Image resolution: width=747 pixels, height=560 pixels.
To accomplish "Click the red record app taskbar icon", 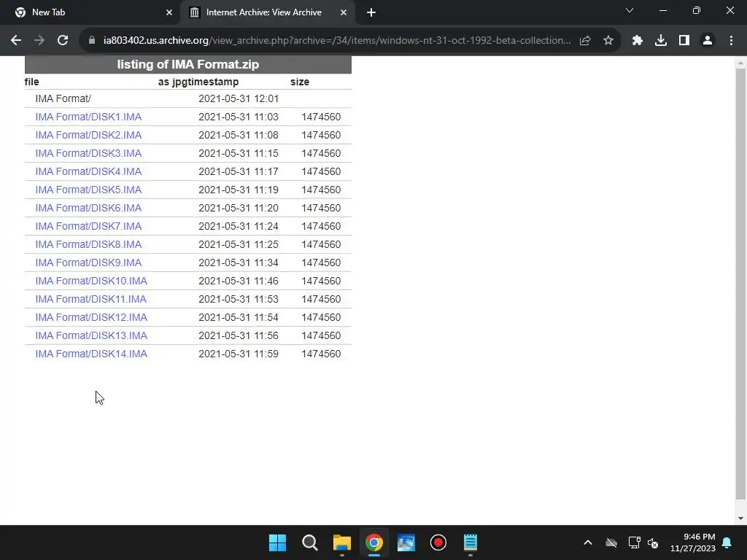I will (x=438, y=542).
